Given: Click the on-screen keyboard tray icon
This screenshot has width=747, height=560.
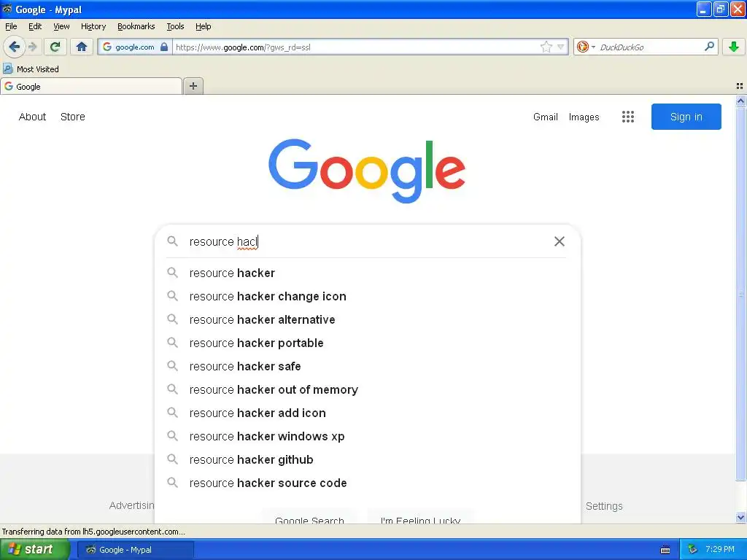Looking at the screenshot, I should point(665,550).
